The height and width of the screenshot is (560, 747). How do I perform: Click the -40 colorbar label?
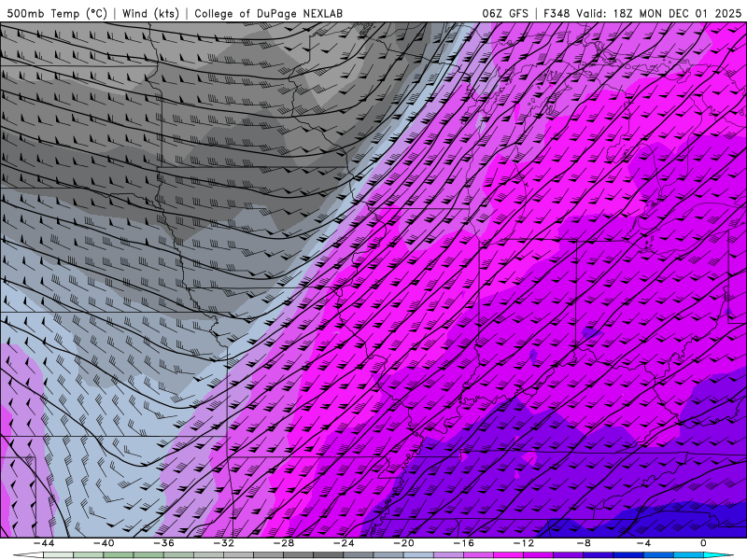(104, 543)
